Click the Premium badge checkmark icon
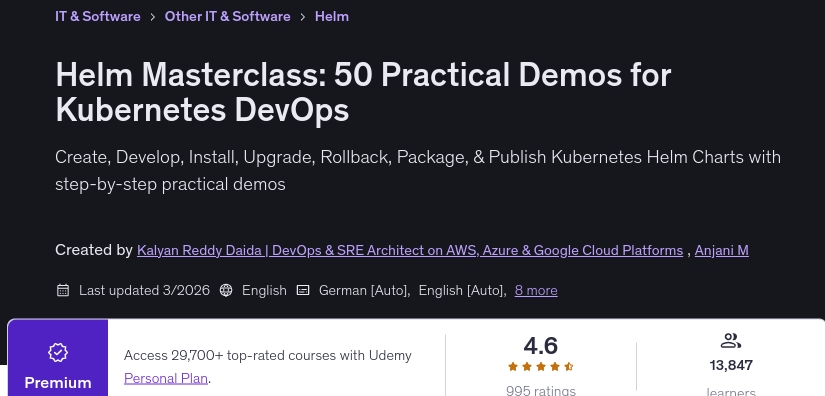 click(58, 352)
